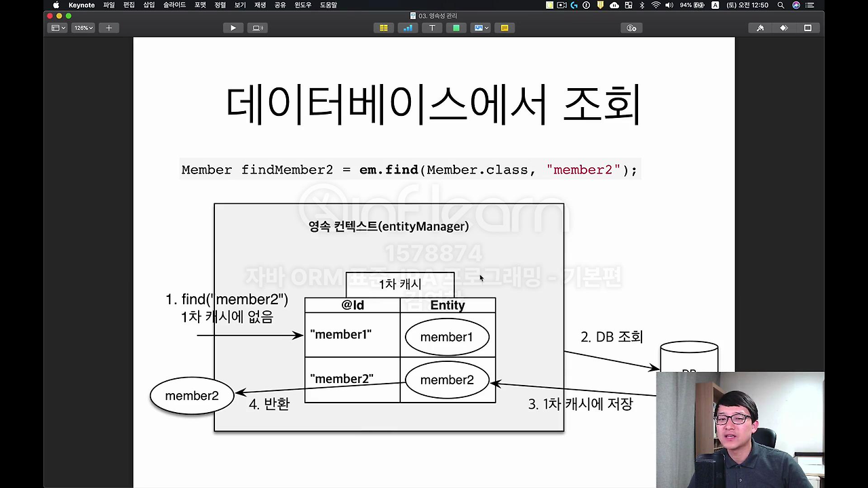This screenshot has height=488, width=868.
Task: Select the member2 oval inside the table
Action: 447,380
